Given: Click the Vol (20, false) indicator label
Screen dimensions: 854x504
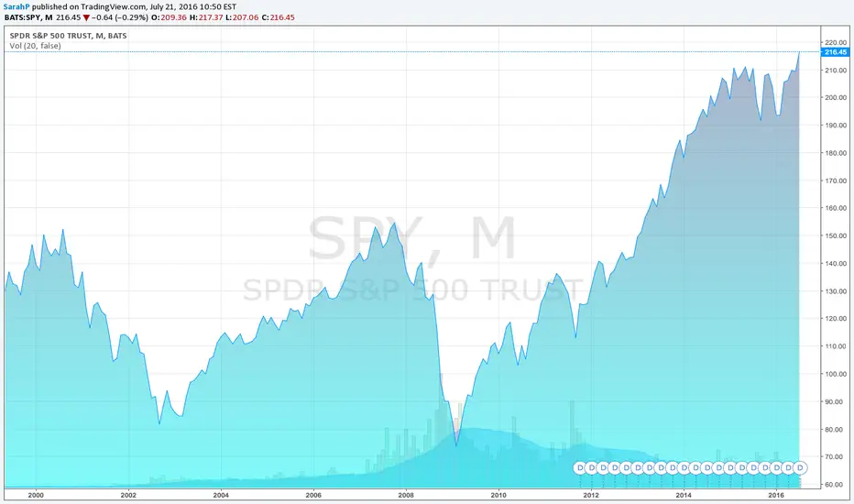Looking at the screenshot, I should (35, 46).
